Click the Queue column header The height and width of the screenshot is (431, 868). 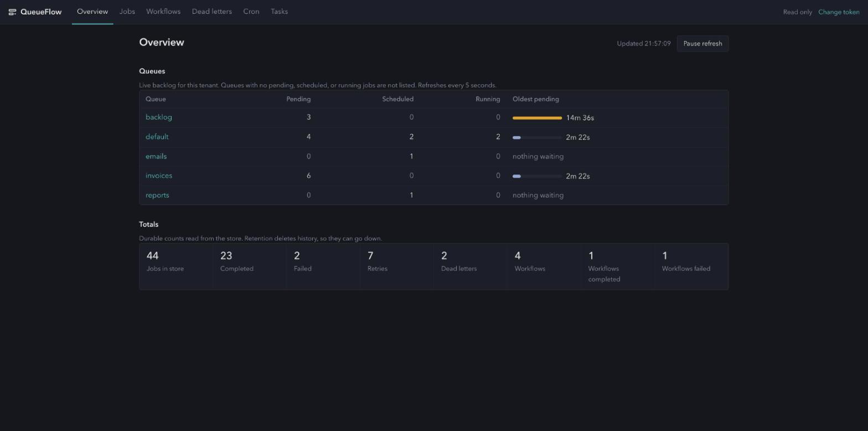click(156, 99)
